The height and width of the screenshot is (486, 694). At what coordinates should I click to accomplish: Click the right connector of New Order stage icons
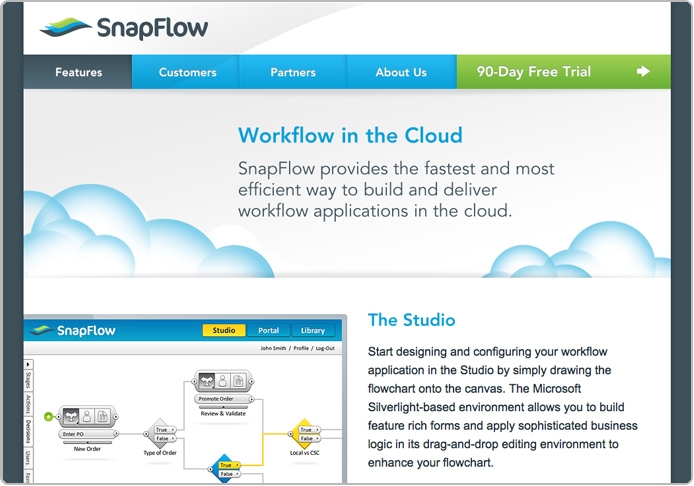click(116, 417)
